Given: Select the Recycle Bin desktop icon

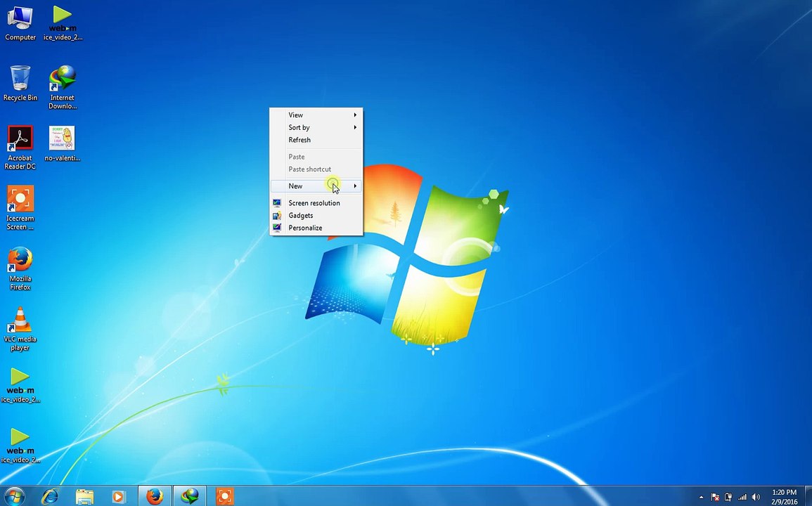Looking at the screenshot, I should click(20, 84).
